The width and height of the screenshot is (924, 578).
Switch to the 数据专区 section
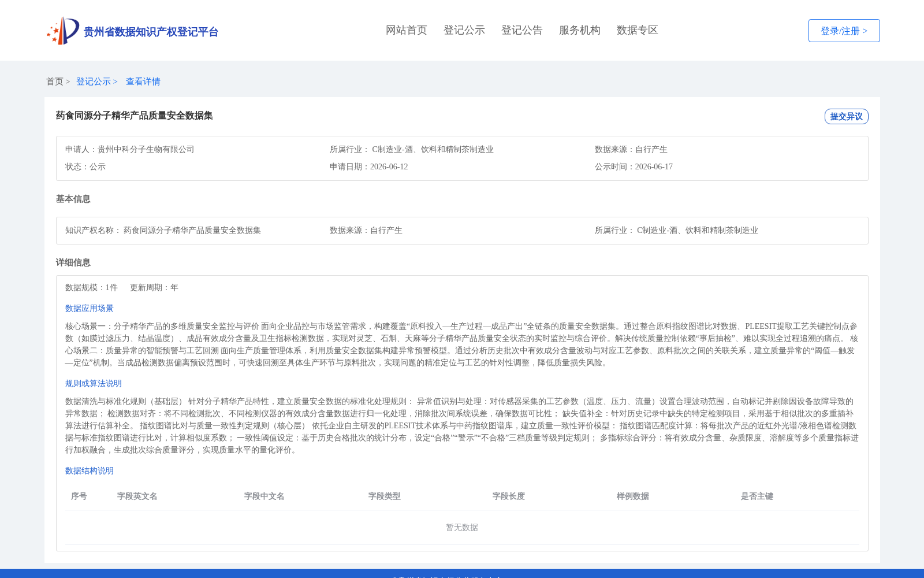pos(638,30)
